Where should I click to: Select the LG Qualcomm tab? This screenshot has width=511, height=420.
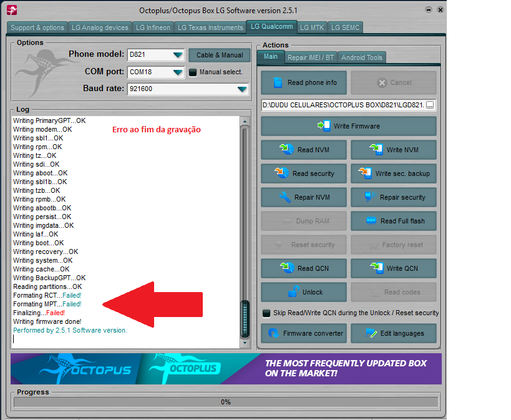point(272,26)
